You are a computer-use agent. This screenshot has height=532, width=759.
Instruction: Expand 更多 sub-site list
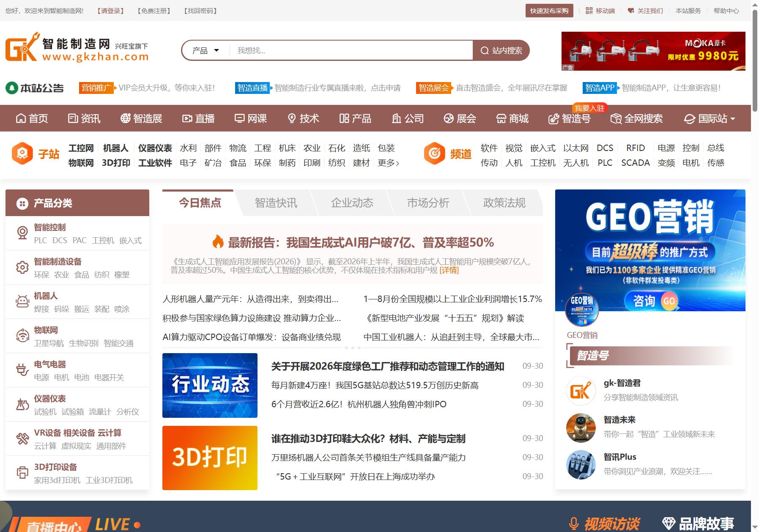388,163
